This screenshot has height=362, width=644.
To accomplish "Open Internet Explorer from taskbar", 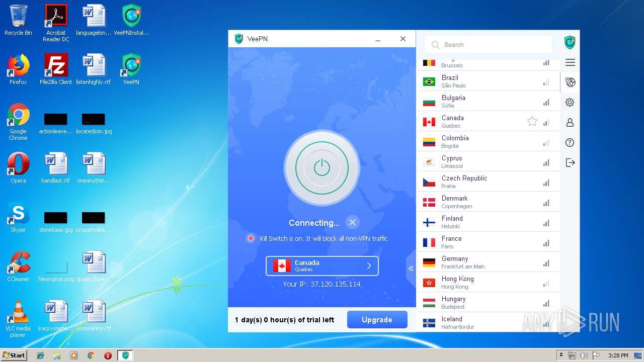I will point(40,355).
